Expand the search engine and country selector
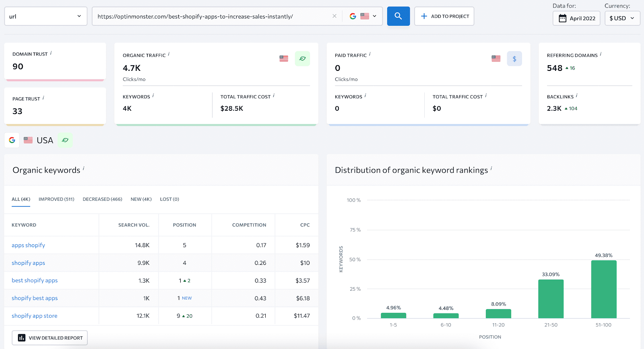Image resolution: width=644 pixels, height=349 pixels. coord(363,16)
